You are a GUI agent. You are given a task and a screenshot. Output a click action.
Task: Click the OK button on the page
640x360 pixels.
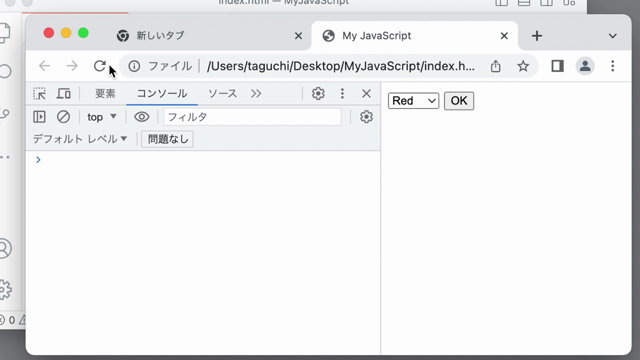[459, 101]
